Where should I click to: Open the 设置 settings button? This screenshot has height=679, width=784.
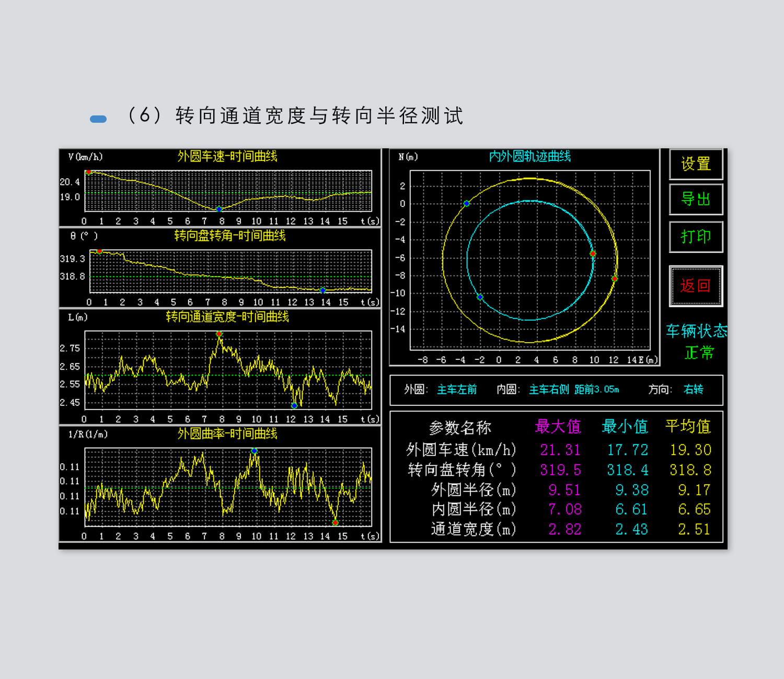coord(696,164)
